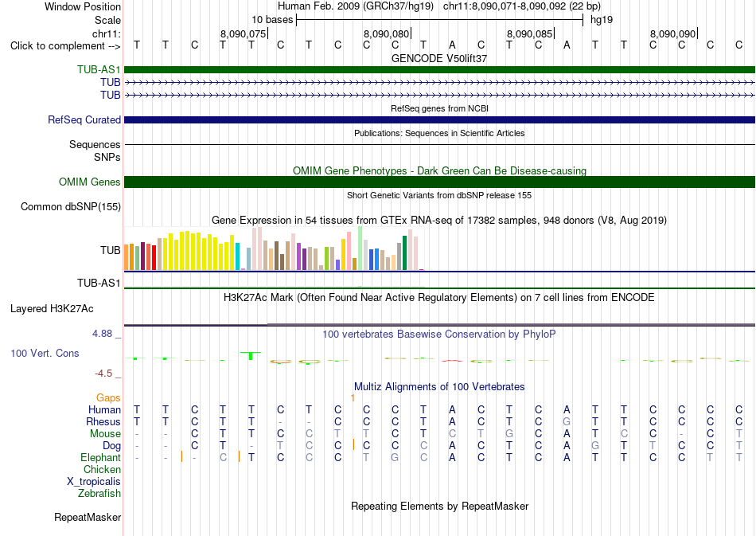
Task: Click the '10 bases' scale bar label
Action: pos(272,20)
